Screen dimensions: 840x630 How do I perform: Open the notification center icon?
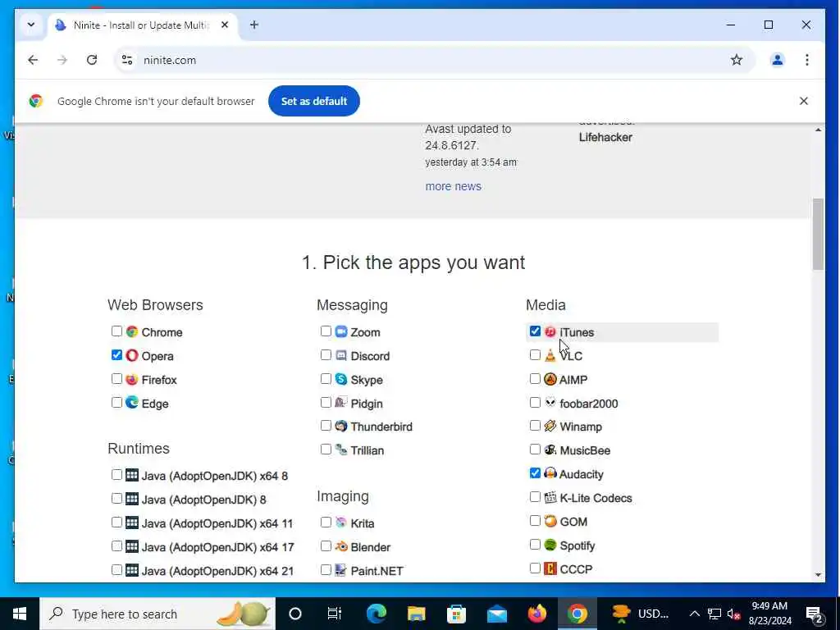tap(815, 614)
